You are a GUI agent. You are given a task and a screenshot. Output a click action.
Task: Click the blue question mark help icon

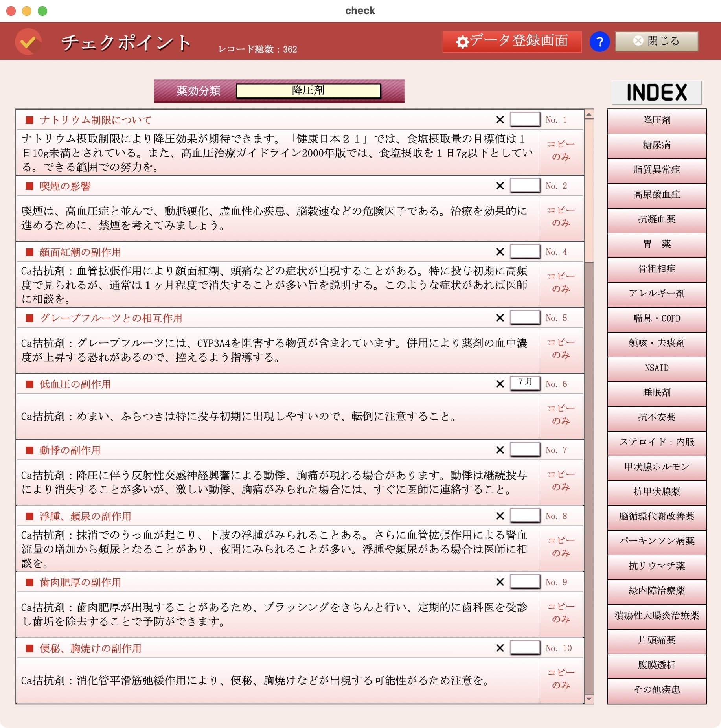coord(599,42)
